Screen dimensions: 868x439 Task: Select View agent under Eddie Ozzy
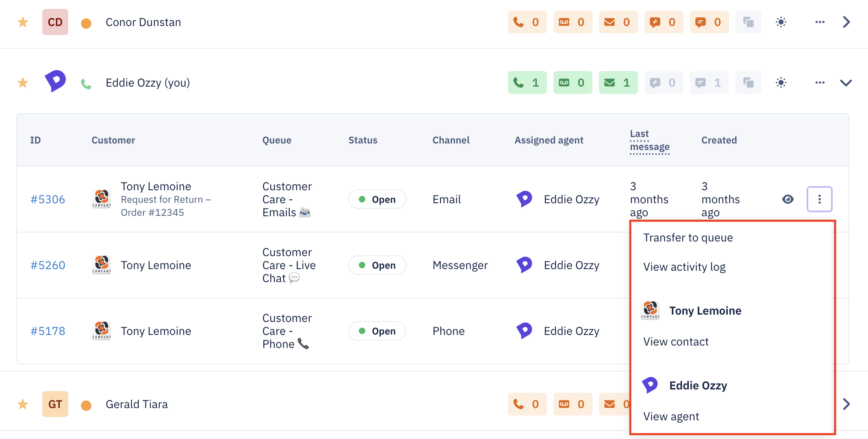tap(671, 416)
